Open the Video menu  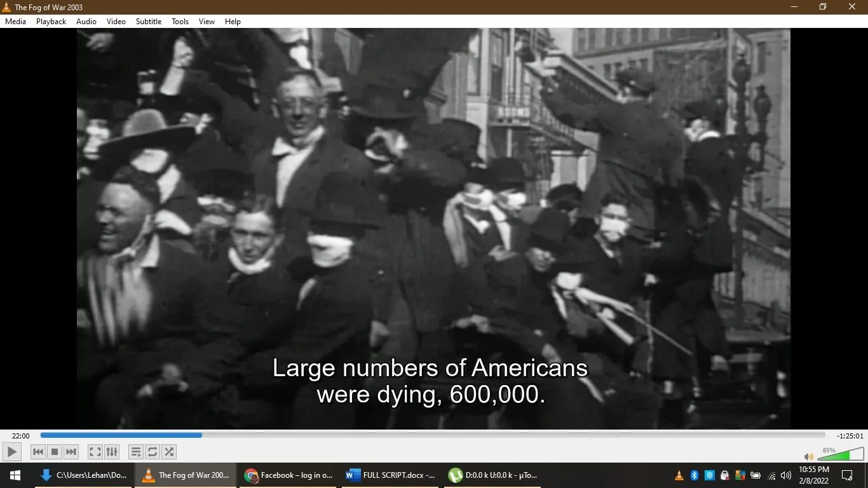tap(116, 22)
